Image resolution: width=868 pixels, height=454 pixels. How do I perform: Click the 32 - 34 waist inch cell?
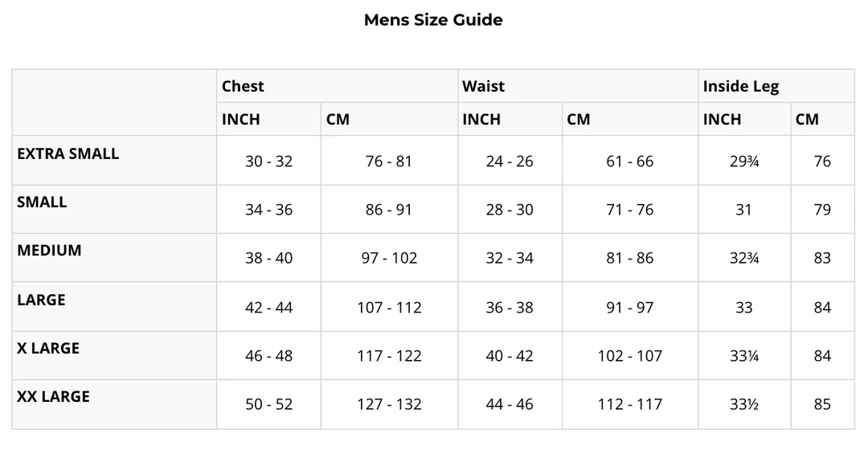[510, 259]
